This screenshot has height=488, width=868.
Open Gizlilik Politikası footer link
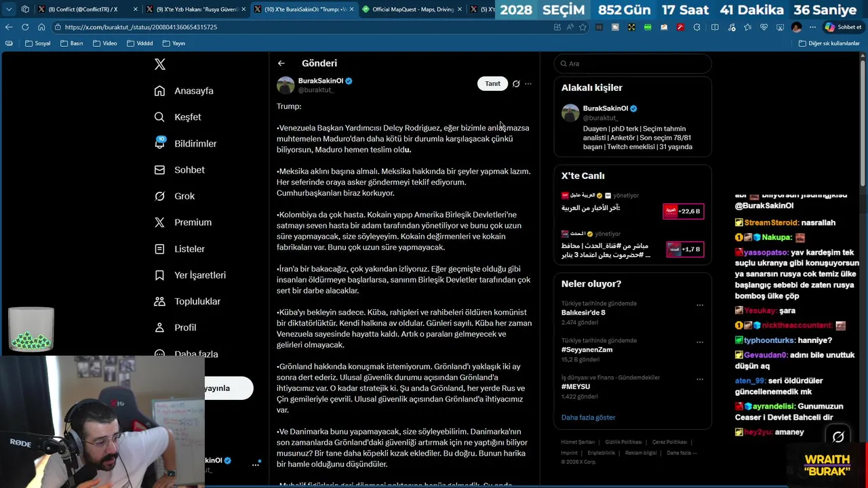(623, 442)
